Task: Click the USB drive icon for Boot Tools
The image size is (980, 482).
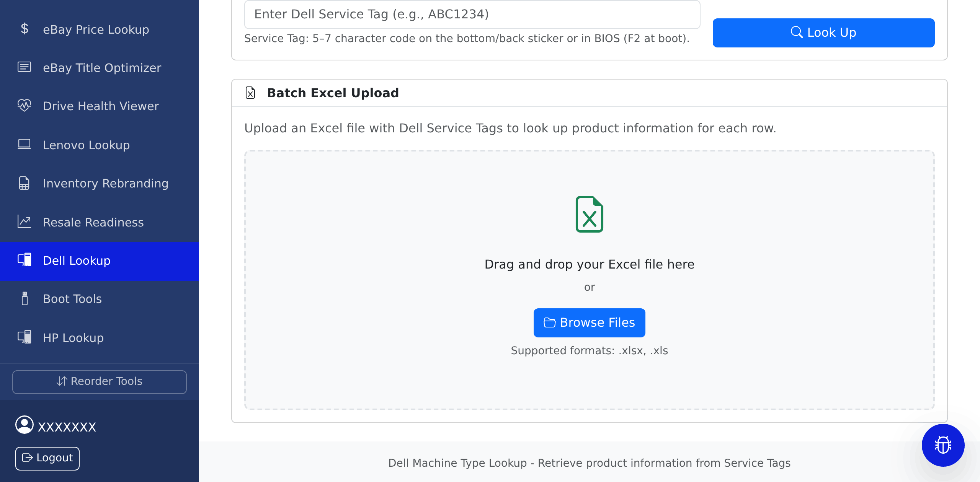Action: [x=24, y=298]
